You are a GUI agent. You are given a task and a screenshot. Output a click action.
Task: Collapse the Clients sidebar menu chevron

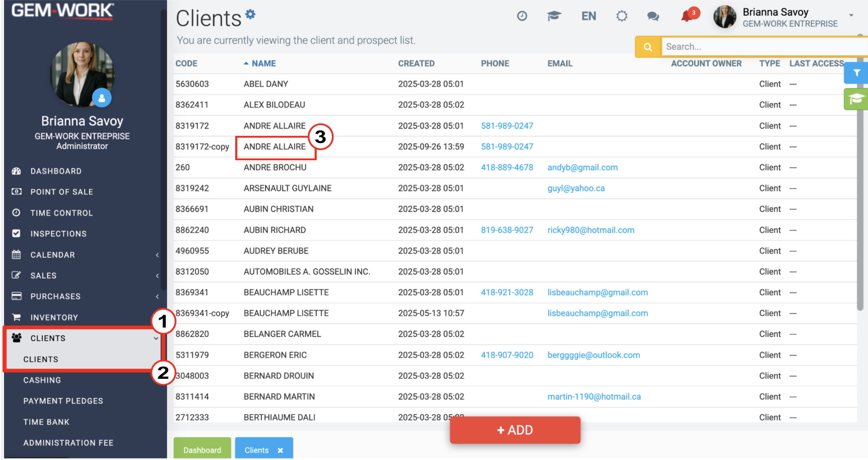tap(156, 338)
